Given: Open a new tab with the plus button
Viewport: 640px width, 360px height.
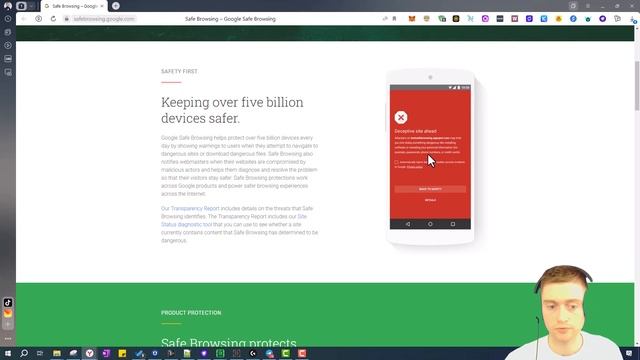Looking at the screenshot, I should point(116,6).
